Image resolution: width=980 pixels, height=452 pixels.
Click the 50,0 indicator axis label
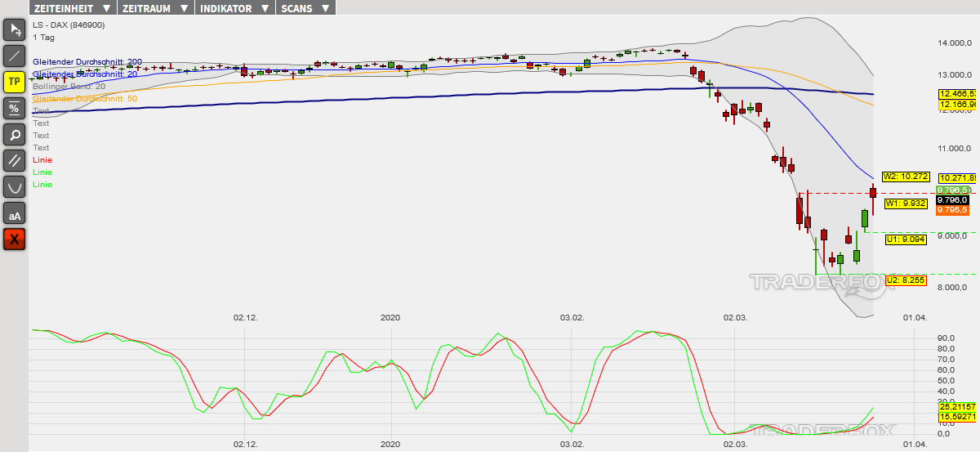point(946,381)
